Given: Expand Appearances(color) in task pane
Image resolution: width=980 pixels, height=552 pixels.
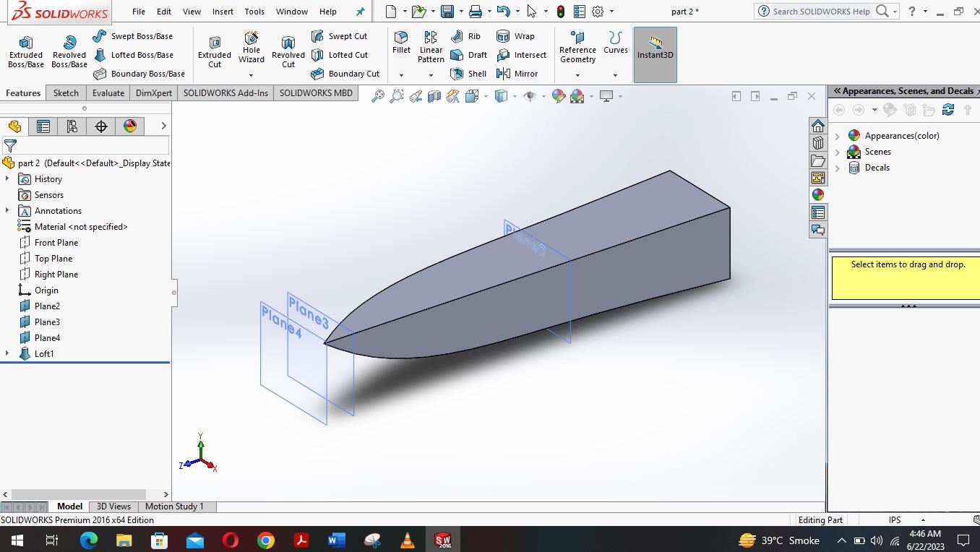Looking at the screenshot, I should pyautogui.click(x=838, y=136).
